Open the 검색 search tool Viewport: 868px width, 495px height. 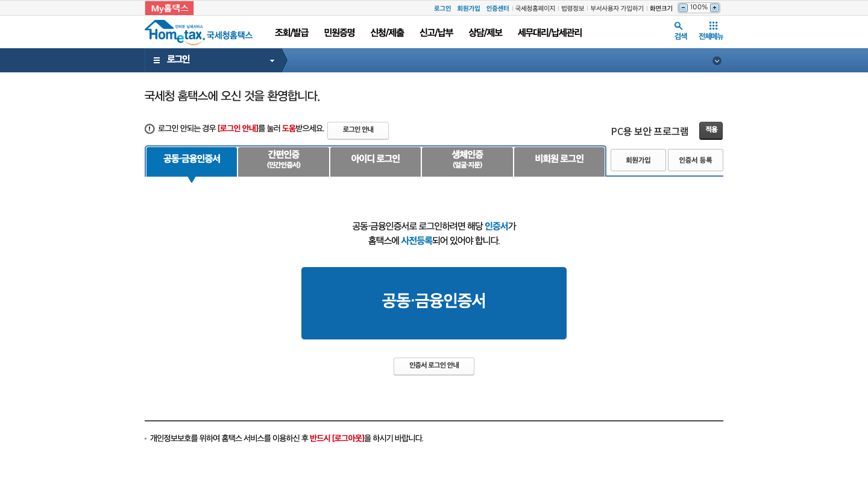click(679, 30)
